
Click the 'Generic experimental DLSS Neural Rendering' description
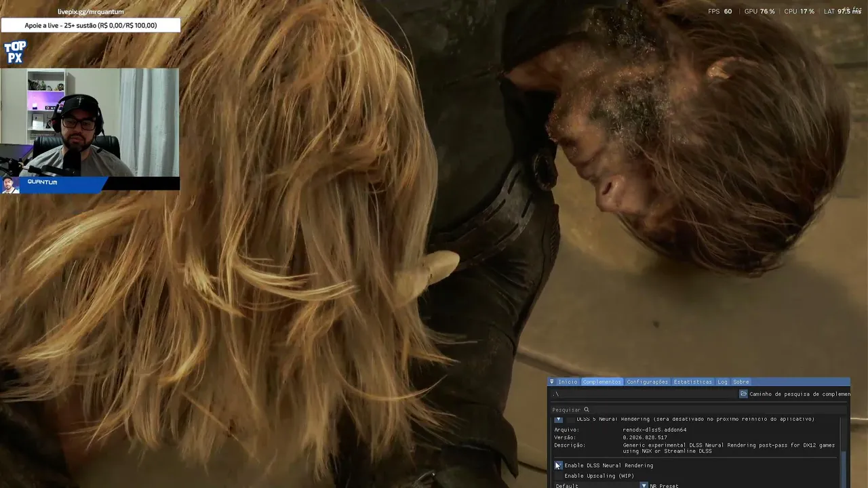(728, 448)
